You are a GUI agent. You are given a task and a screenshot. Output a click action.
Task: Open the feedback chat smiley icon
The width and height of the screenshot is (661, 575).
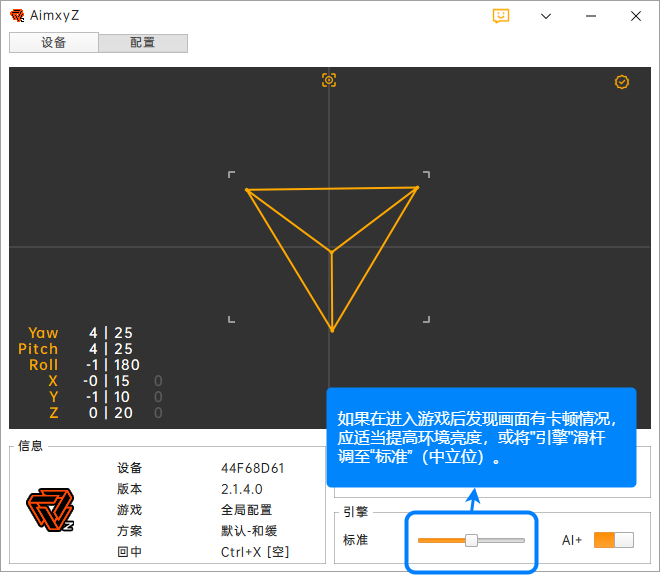(501, 16)
